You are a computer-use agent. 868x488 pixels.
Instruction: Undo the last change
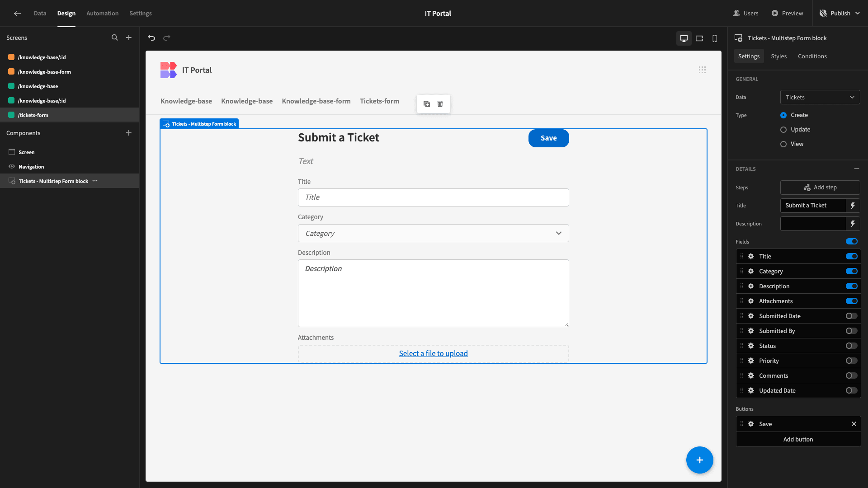tap(151, 38)
